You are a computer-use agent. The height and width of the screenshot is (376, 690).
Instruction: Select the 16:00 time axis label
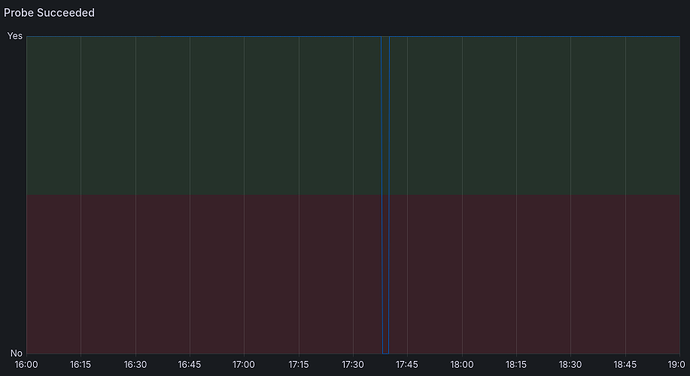tap(26, 365)
